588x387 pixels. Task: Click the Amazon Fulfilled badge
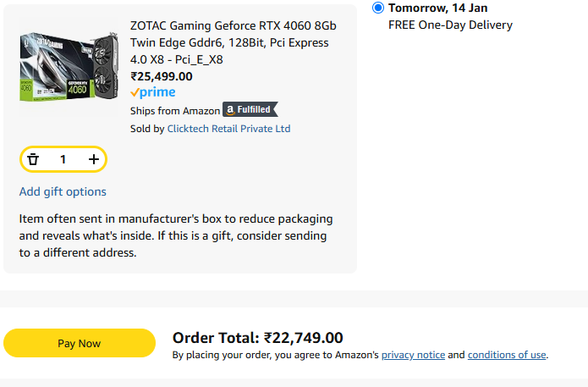(250, 109)
